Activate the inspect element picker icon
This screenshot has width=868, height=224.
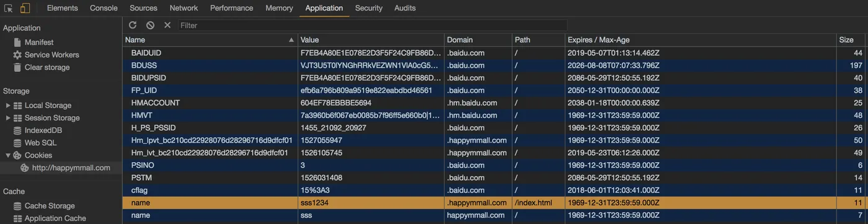[x=9, y=8]
